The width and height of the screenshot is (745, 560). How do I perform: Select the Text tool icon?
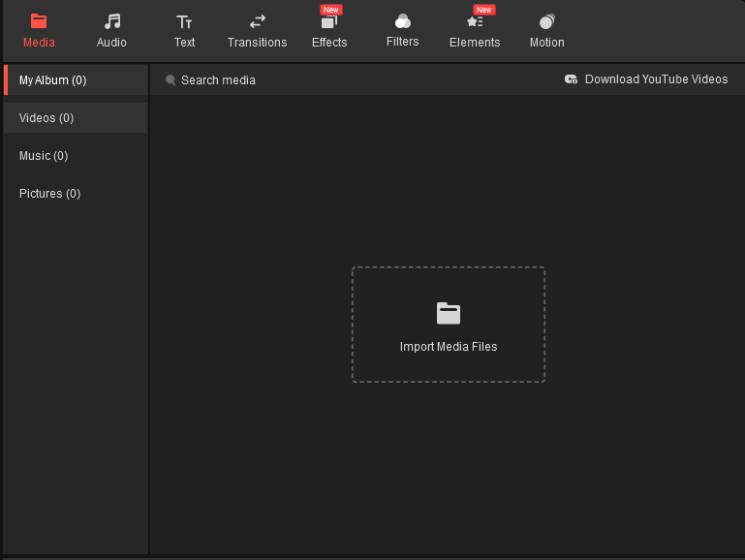pyautogui.click(x=184, y=22)
